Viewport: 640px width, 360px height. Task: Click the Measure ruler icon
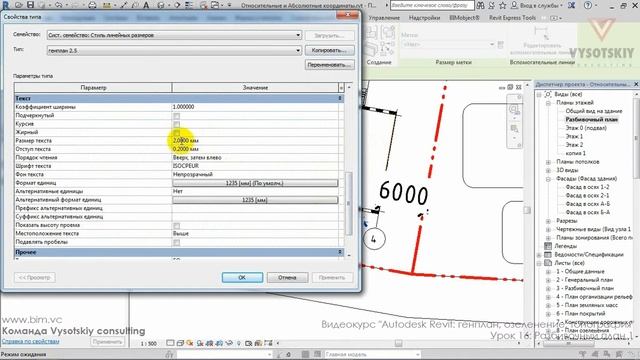click(107, 5)
